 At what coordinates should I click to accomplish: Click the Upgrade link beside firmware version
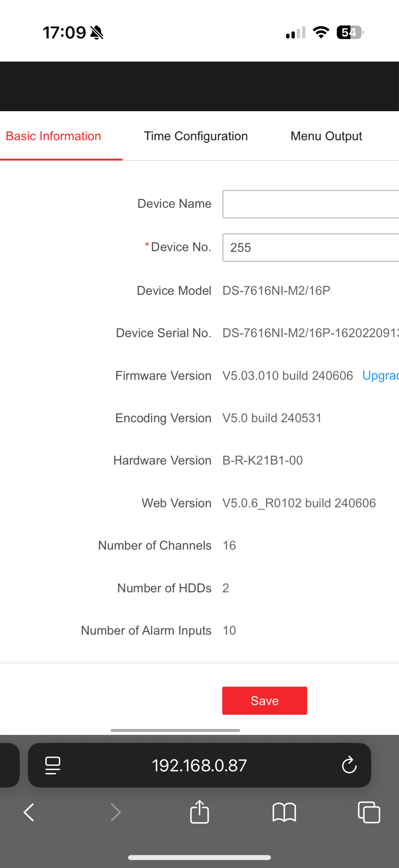pyautogui.click(x=380, y=375)
